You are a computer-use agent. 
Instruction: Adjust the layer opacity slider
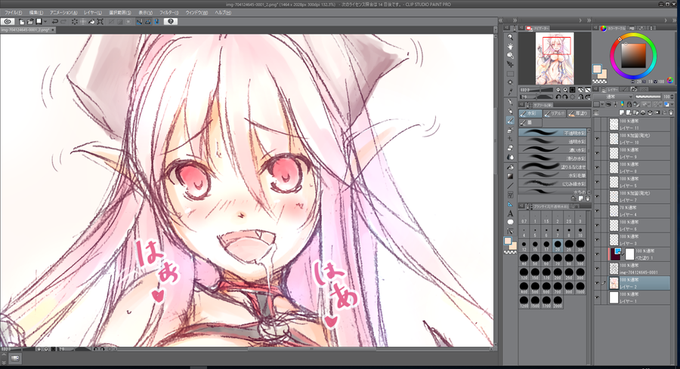click(649, 97)
